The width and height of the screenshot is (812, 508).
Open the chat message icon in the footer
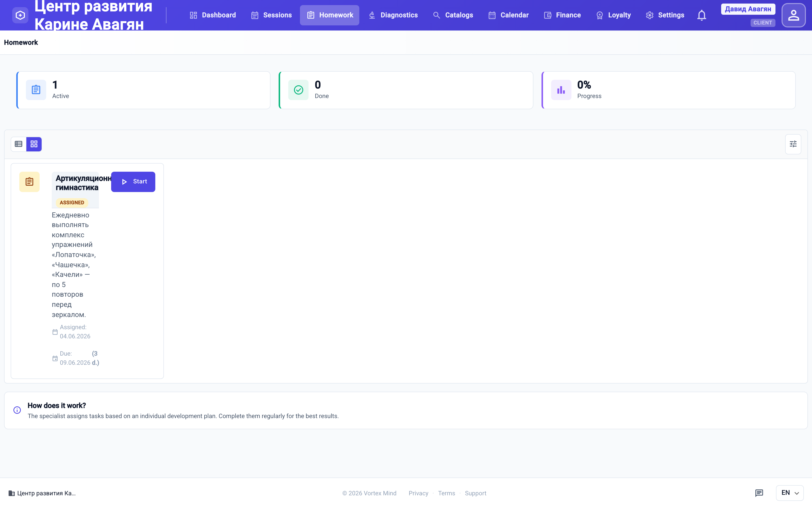coord(759,493)
